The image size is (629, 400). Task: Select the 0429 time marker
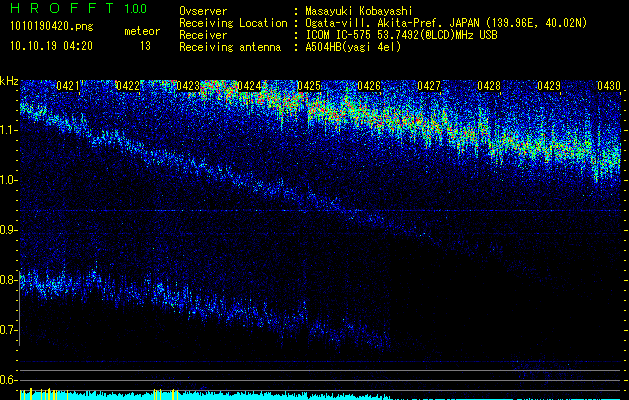tap(548, 87)
